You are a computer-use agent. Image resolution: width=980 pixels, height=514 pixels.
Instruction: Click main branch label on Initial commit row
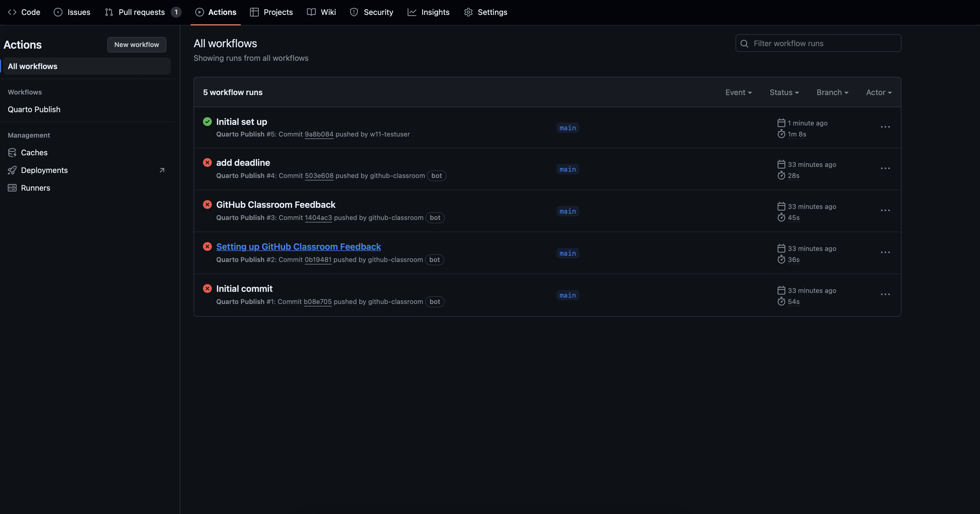pyautogui.click(x=568, y=295)
